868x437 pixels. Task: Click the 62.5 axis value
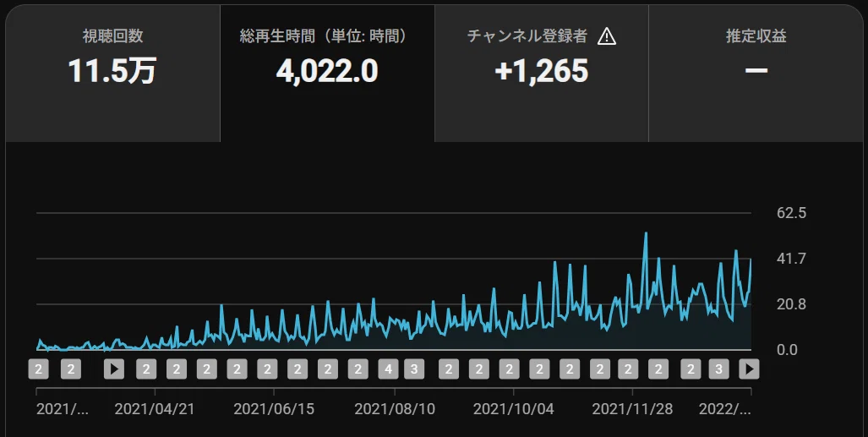click(792, 213)
